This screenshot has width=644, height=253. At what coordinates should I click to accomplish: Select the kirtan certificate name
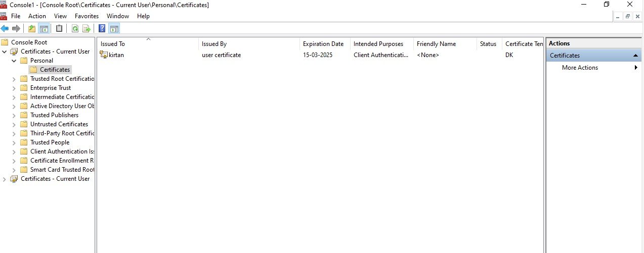(x=116, y=55)
